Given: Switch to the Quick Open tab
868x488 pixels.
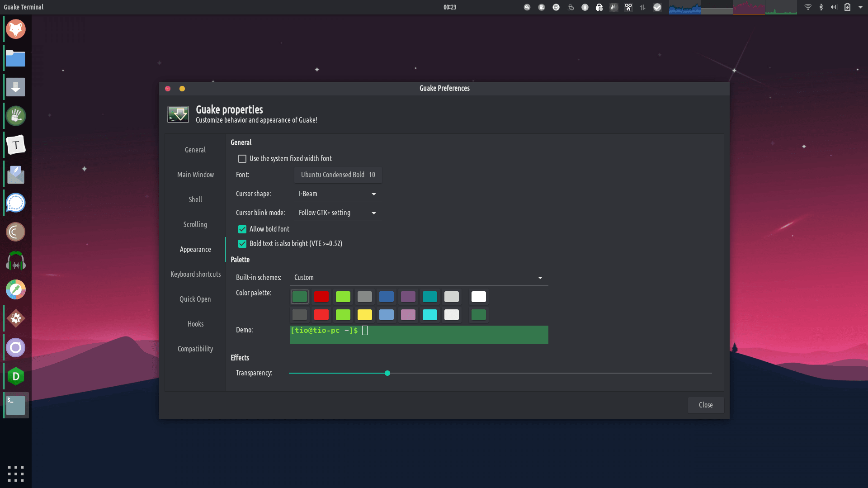Looking at the screenshot, I should 195,299.
